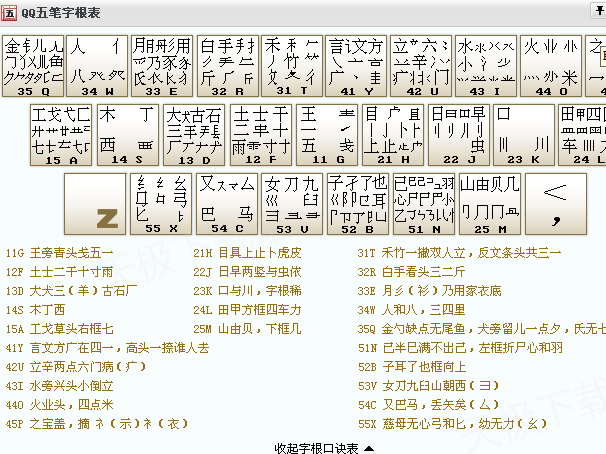Click mnemonic line 43I 水旁兴头小倒立
Image resolution: width=606 pixels, height=454 pixels.
pyautogui.click(x=60, y=386)
